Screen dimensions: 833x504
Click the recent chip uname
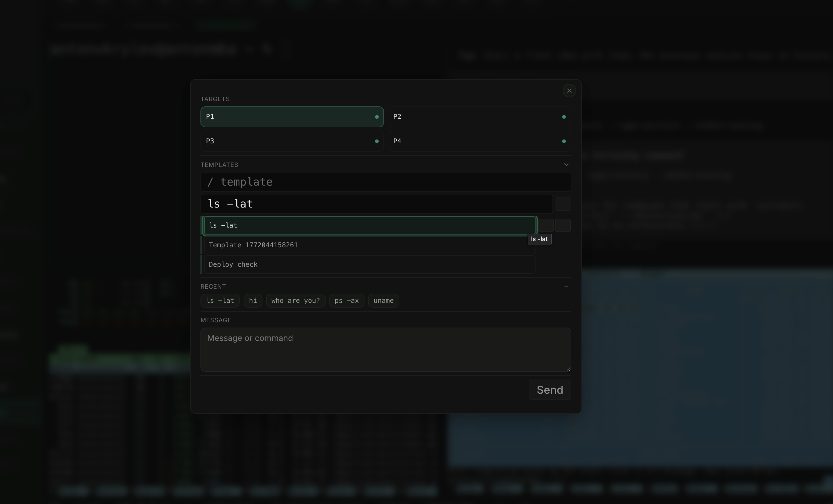click(x=383, y=301)
